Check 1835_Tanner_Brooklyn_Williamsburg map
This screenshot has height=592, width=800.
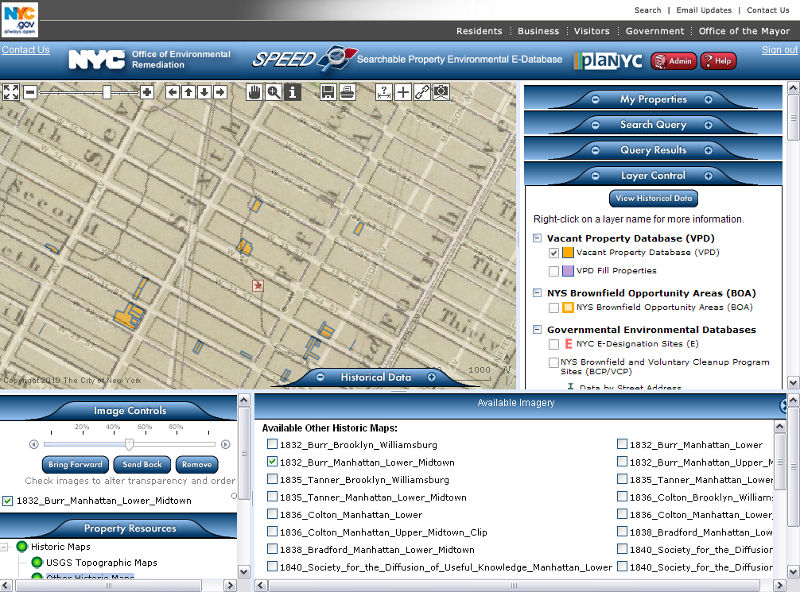tap(272, 479)
